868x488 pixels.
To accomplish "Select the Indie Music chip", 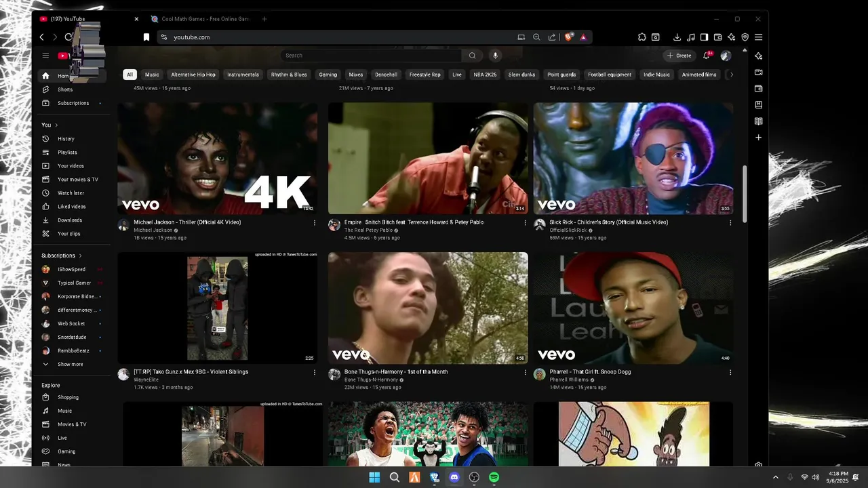I will pyautogui.click(x=656, y=75).
